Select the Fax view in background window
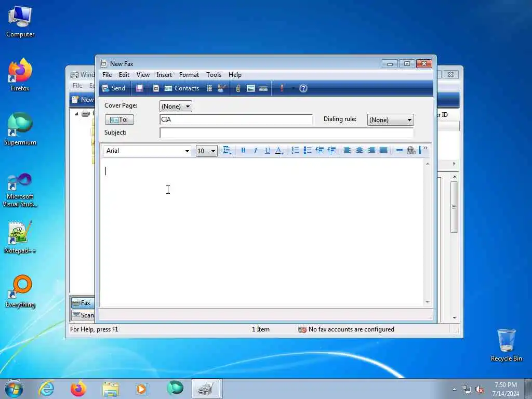The height and width of the screenshot is (399, 532). (x=83, y=303)
